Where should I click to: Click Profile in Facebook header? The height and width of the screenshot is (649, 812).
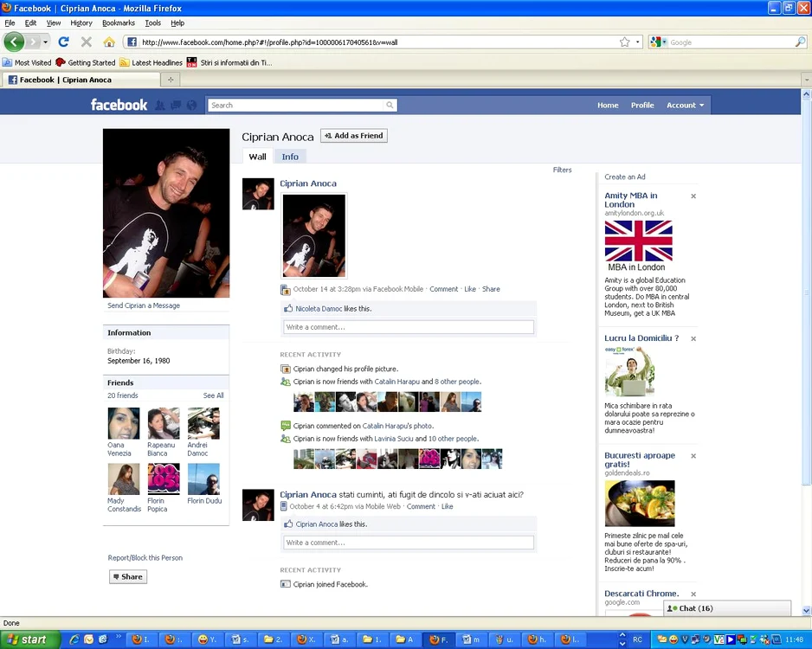click(x=642, y=105)
